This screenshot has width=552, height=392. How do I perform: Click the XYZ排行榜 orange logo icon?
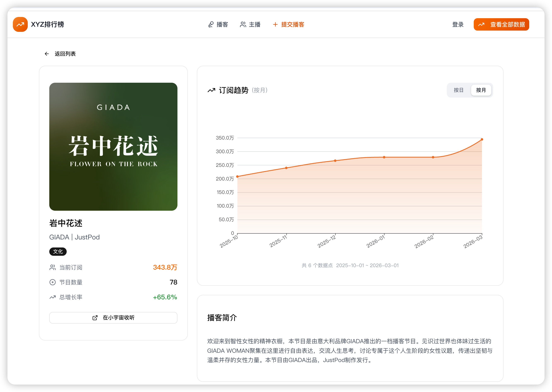[x=20, y=24]
